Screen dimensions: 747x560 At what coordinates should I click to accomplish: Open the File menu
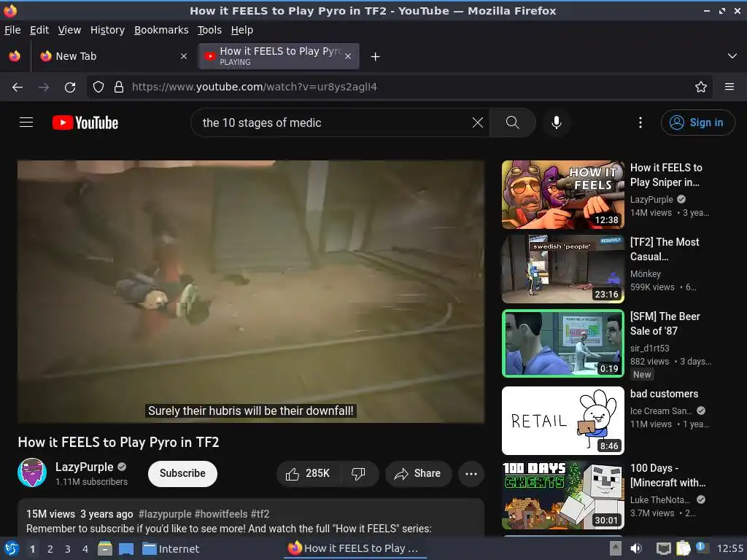[x=12, y=30]
